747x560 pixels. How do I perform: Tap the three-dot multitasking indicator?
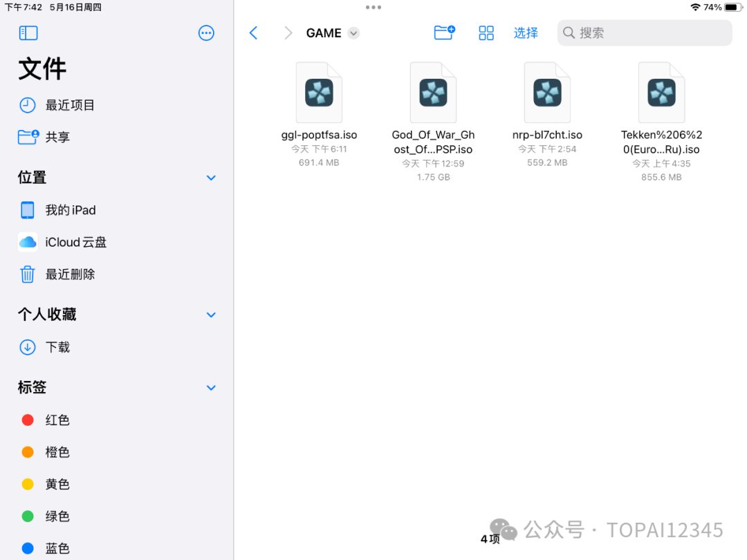coord(373,7)
